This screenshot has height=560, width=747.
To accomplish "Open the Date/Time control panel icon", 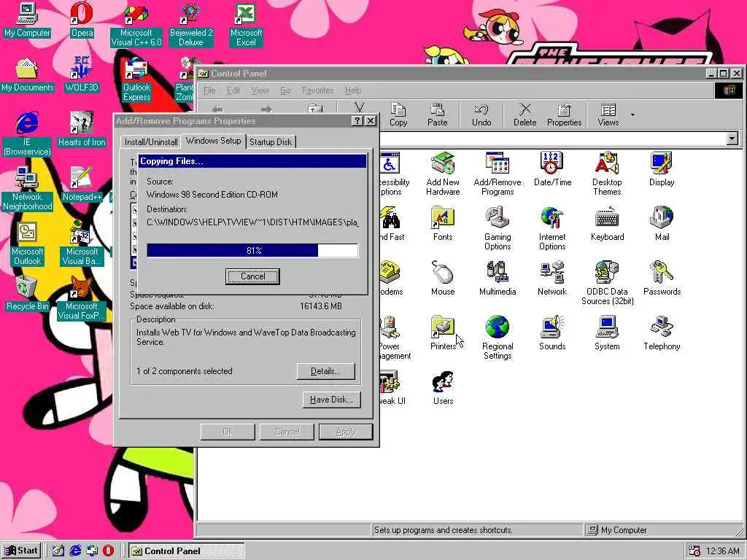I will tap(552, 169).
